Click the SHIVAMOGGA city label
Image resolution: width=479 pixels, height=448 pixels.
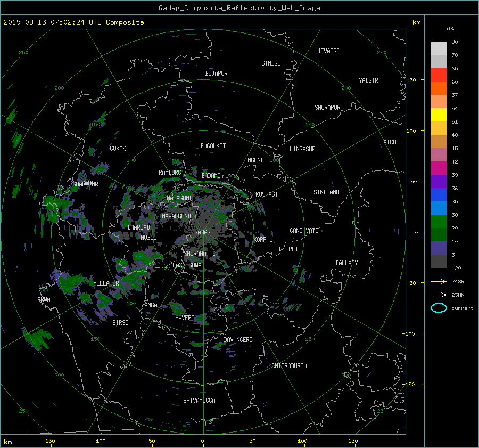199,401
